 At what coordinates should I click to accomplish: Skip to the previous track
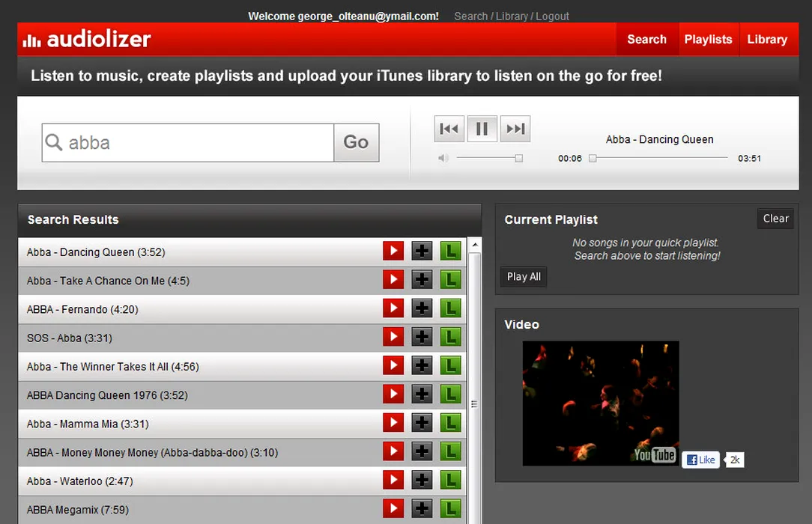[x=449, y=129]
